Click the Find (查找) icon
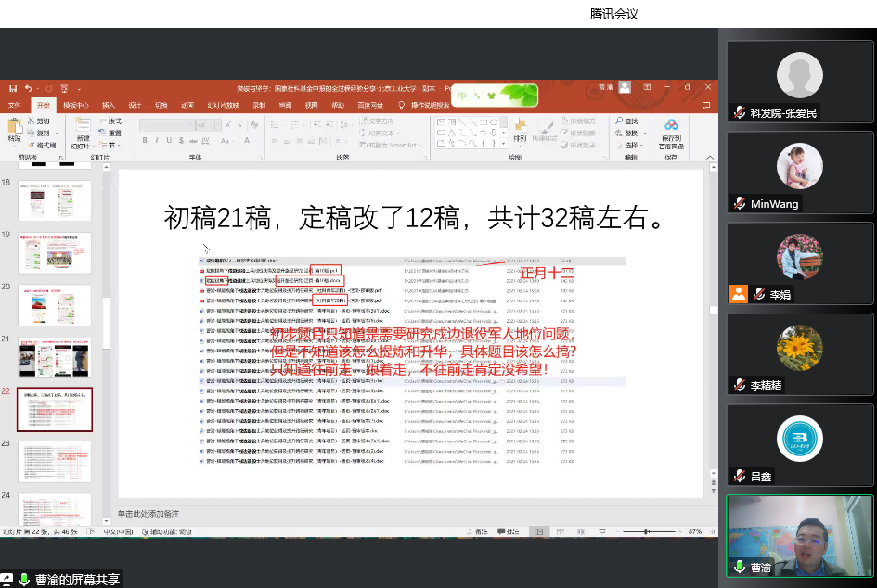The image size is (877, 588). point(628,121)
